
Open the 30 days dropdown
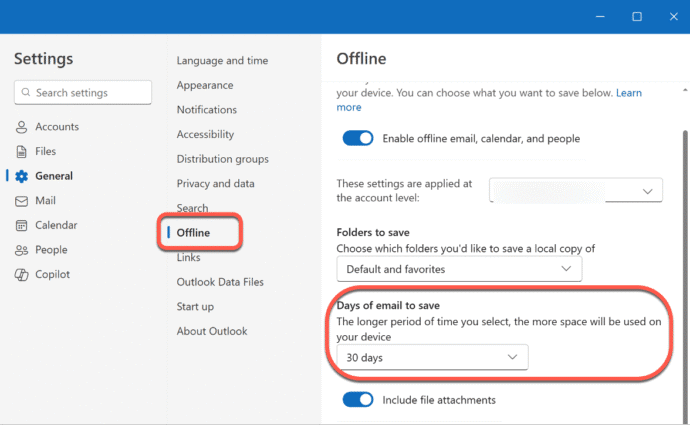(x=431, y=357)
